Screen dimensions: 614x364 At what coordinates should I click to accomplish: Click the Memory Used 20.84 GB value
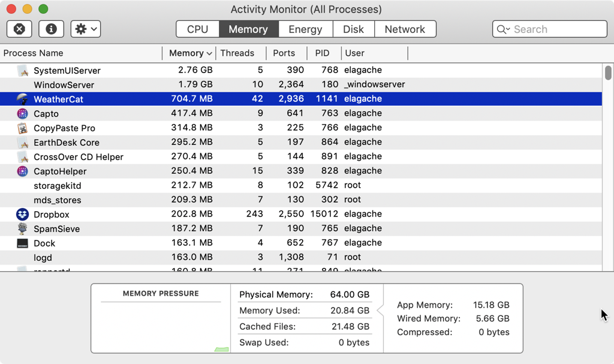tap(350, 311)
